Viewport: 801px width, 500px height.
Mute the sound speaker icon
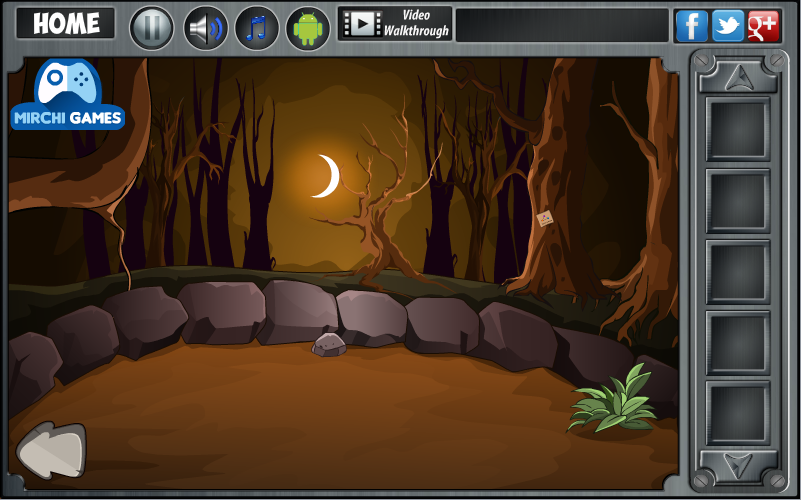coord(205,28)
